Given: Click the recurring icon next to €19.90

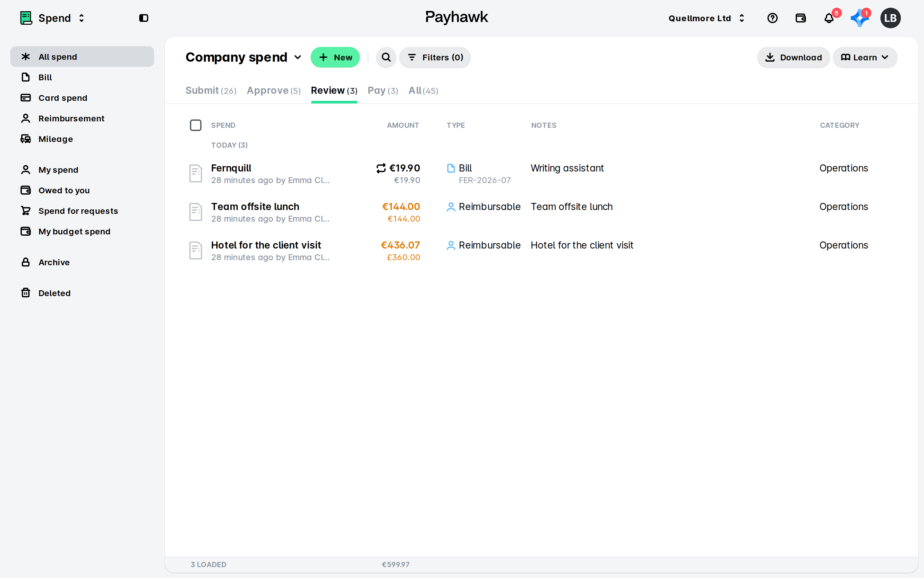Looking at the screenshot, I should [x=381, y=168].
